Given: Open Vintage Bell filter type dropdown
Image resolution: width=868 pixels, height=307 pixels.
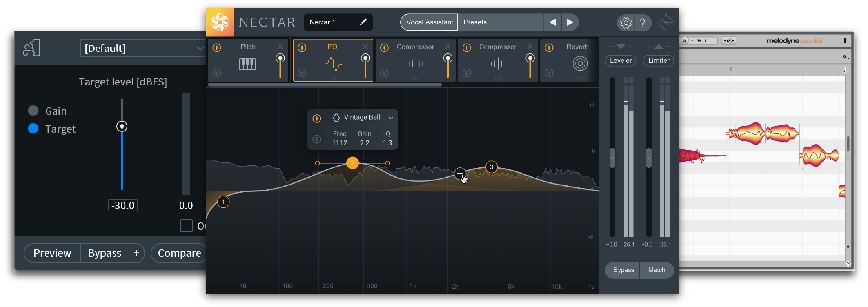Looking at the screenshot, I should pos(362,118).
